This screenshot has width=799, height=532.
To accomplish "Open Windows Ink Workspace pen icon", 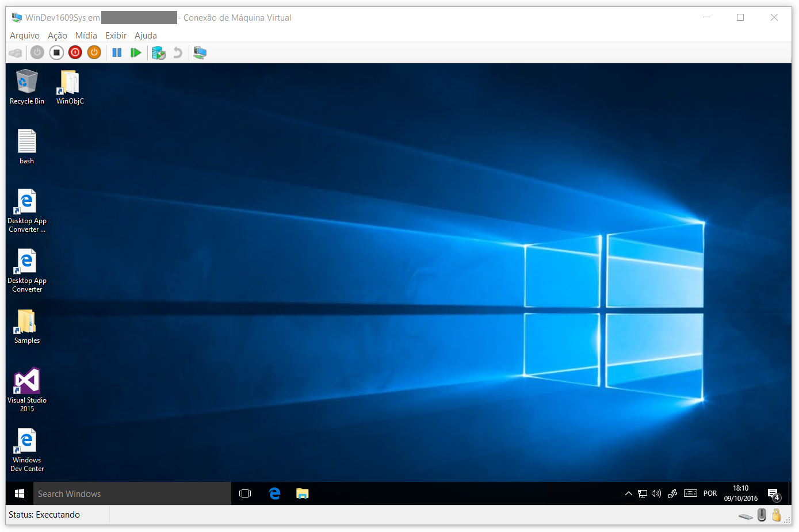I will [672, 493].
